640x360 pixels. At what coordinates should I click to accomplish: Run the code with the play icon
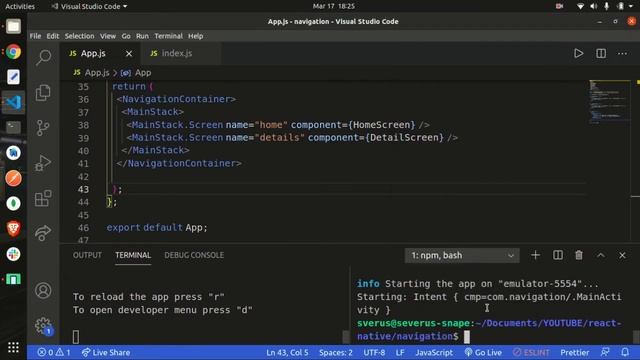coord(578,53)
